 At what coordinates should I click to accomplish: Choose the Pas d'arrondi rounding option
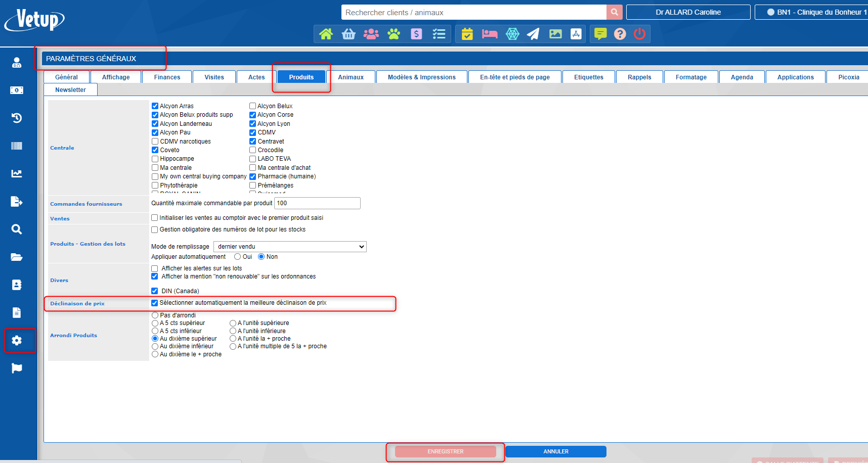pyautogui.click(x=155, y=315)
